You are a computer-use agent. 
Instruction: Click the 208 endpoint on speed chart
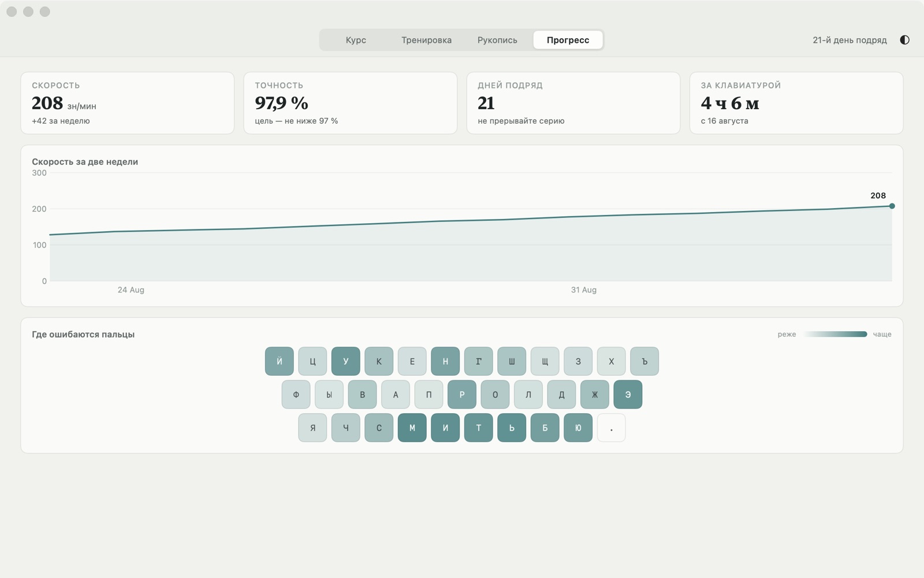tap(892, 206)
